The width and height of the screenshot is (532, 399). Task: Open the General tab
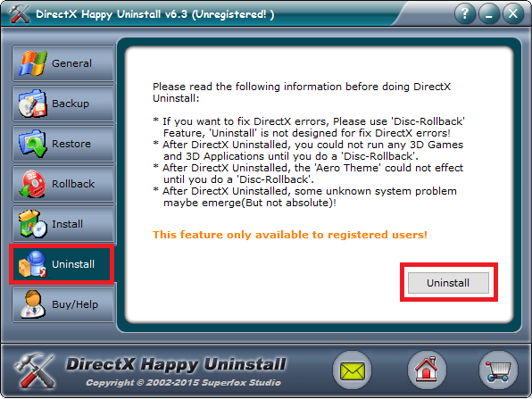[x=63, y=63]
